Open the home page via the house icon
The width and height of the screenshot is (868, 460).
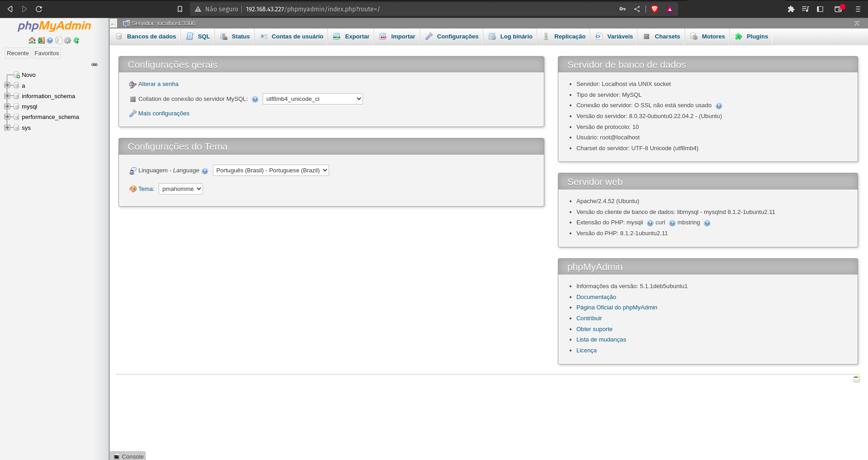click(x=32, y=40)
